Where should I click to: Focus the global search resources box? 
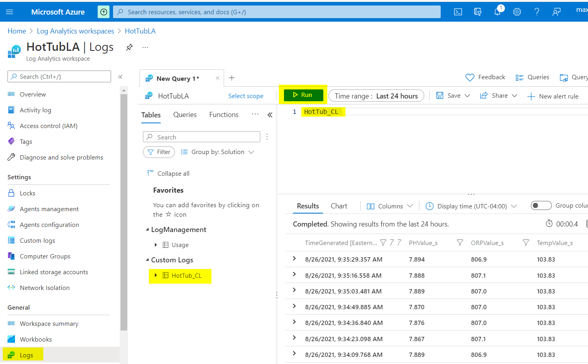(x=277, y=12)
